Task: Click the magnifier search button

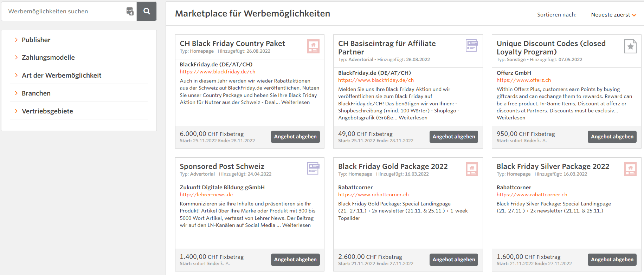Action: pyautogui.click(x=147, y=11)
